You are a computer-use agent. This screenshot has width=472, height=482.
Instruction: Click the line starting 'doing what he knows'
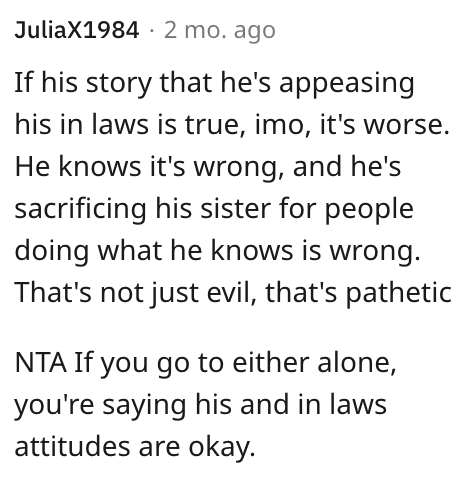(x=217, y=251)
